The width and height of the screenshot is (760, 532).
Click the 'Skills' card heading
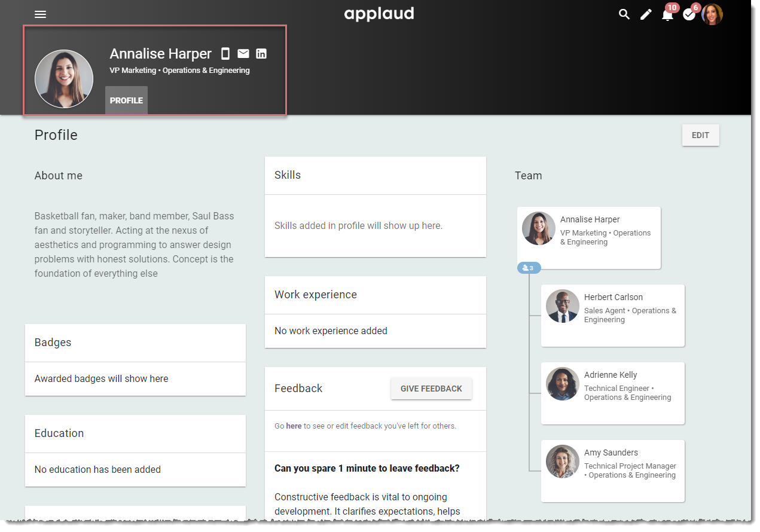pyautogui.click(x=288, y=175)
